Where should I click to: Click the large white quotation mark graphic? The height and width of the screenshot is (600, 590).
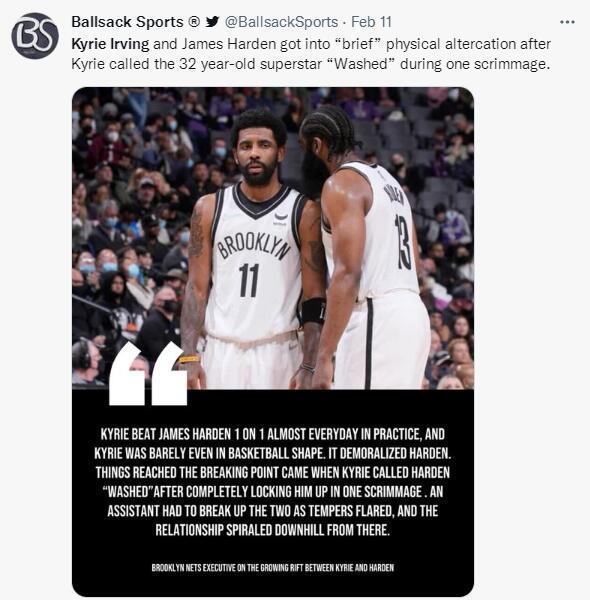click(x=148, y=374)
